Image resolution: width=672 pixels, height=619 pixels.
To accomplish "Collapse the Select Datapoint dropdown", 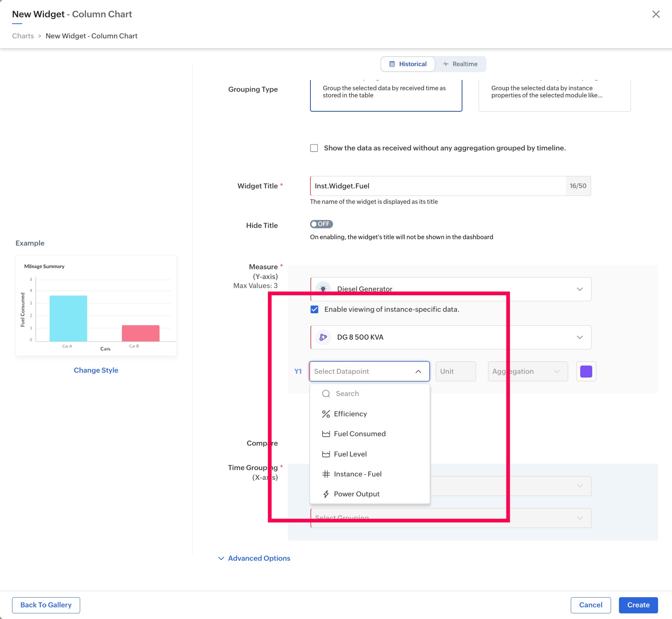I will point(418,372).
